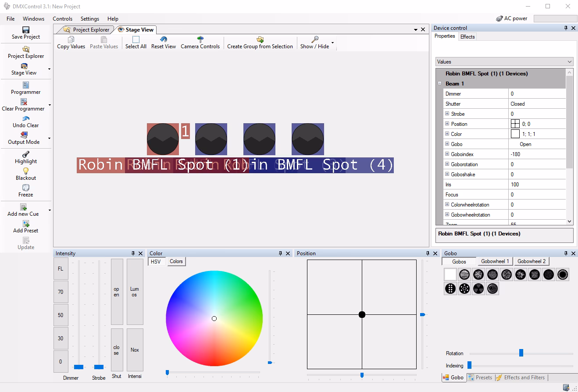Click the shutter open button

[117, 292]
